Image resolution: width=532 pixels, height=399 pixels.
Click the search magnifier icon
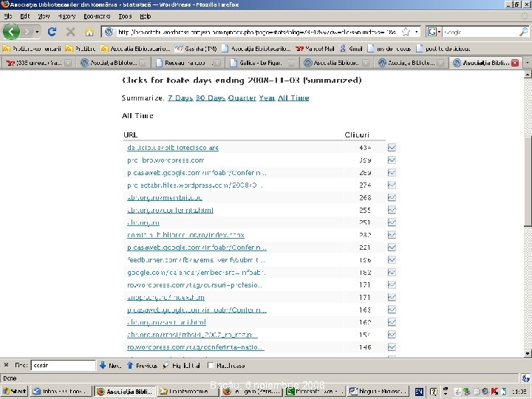click(524, 32)
